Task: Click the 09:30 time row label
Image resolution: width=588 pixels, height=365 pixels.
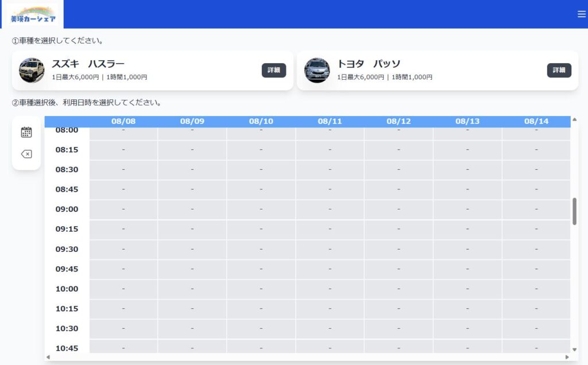Action: pos(67,249)
